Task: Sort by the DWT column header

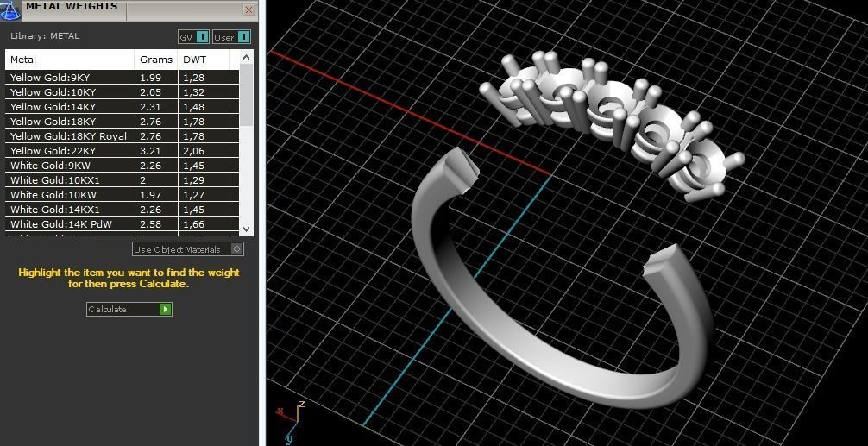Action: [203, 60]
